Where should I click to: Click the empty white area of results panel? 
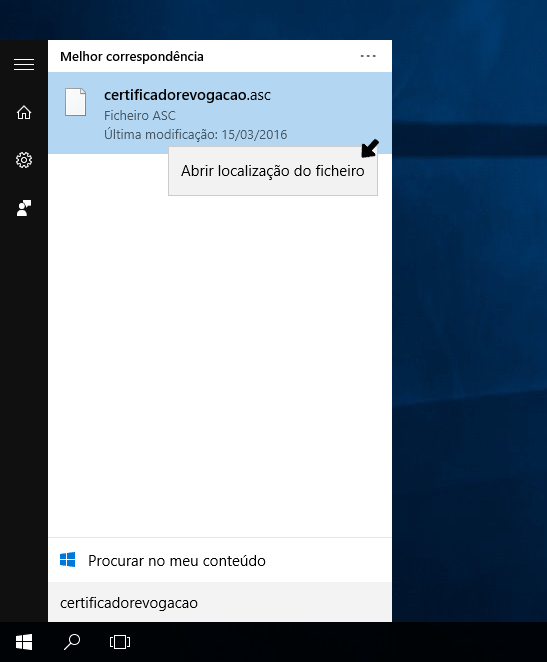point(220,359)
